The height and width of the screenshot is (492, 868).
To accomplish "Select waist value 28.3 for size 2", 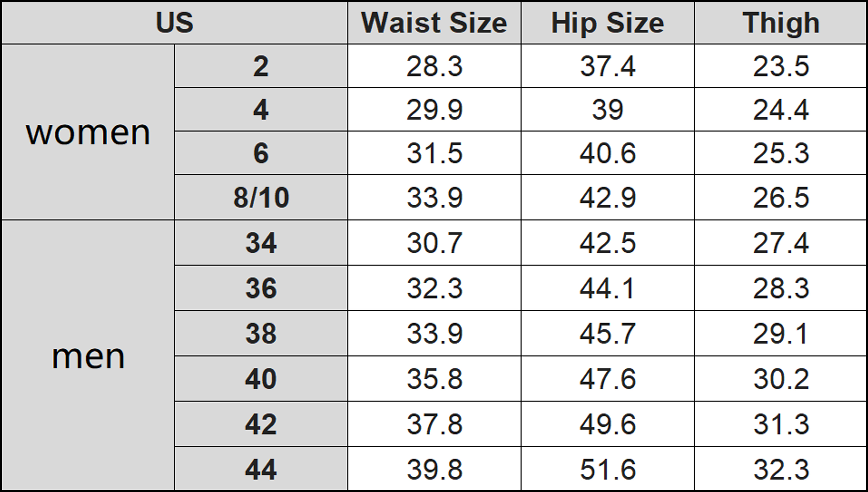I will coord(434,66).
